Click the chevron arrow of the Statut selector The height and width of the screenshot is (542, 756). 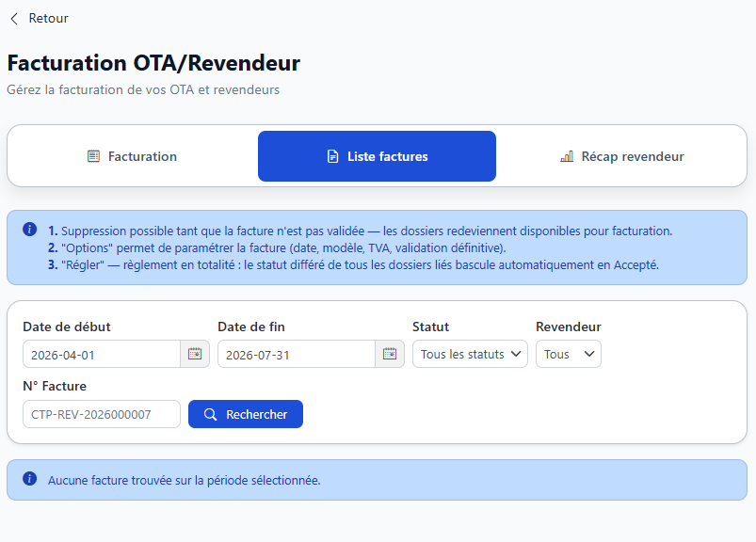pos(516,354)
